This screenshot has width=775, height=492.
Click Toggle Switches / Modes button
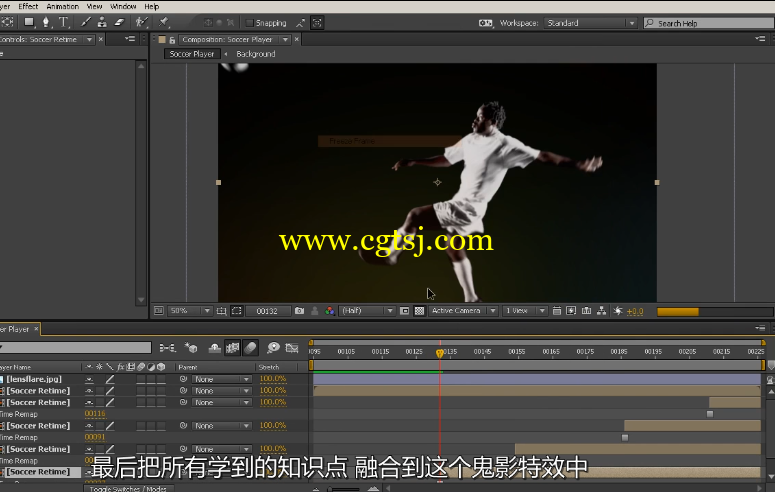point(128,489)
